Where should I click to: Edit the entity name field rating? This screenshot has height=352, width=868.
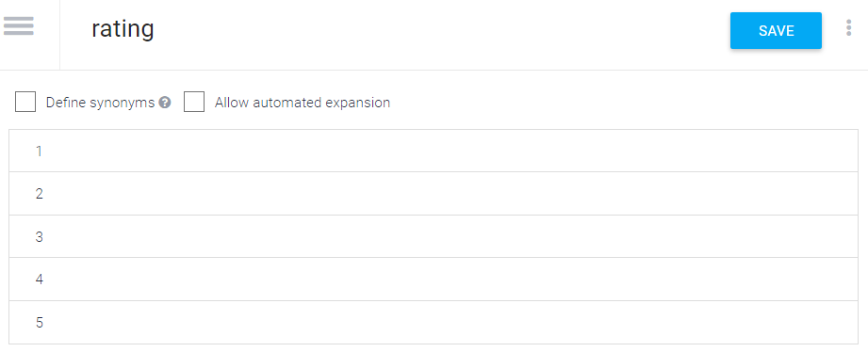(123, 29)
